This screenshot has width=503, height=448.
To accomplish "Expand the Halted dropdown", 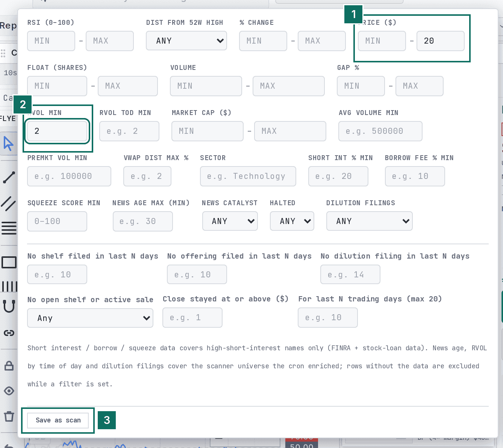I will pyautogui.click(x=292, y=221).
